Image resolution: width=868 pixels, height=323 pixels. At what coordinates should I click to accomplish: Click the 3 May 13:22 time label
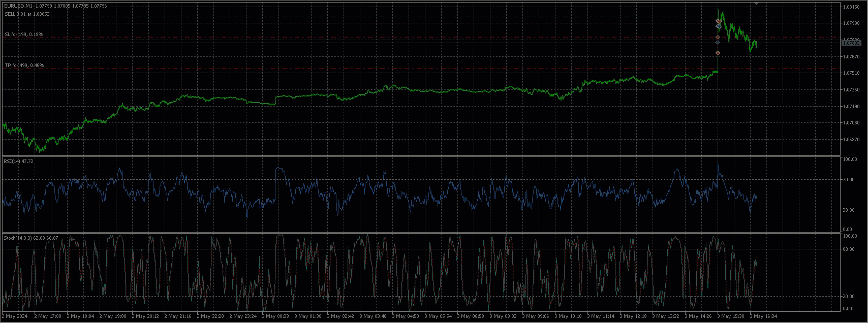(666, 316)
